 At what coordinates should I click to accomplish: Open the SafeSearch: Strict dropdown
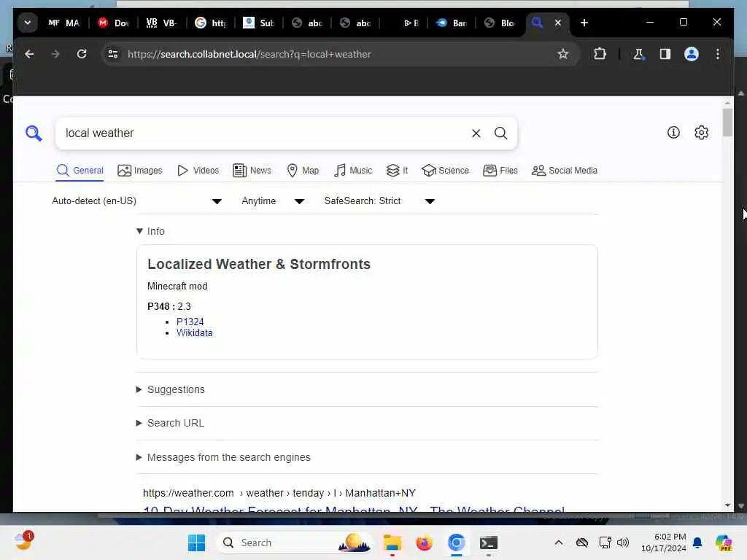[x=379, y=201]
